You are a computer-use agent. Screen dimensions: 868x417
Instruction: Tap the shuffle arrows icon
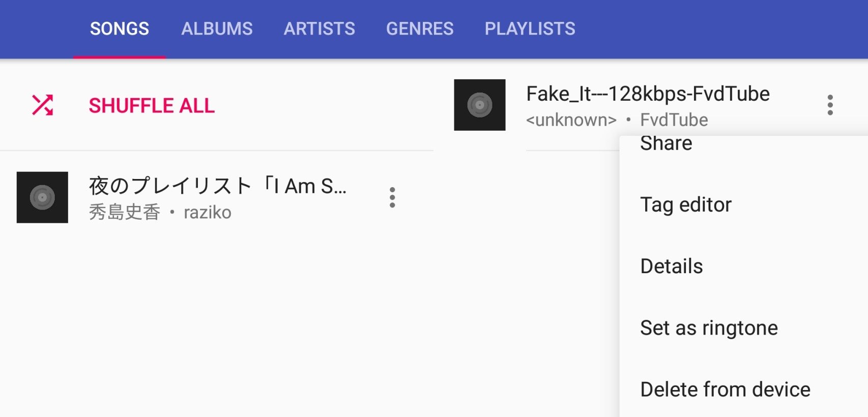[x=42, y=105]
